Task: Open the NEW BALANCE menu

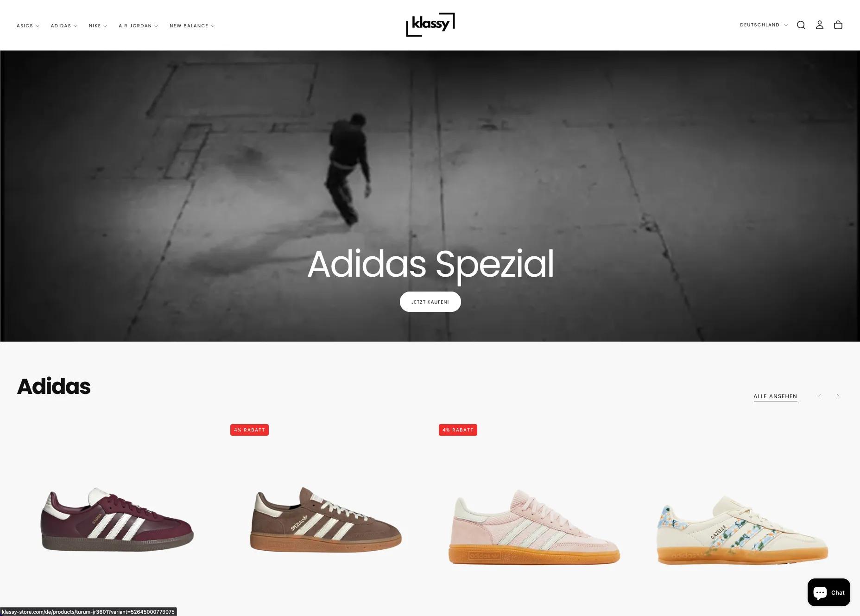Action: tap(192, 26)
